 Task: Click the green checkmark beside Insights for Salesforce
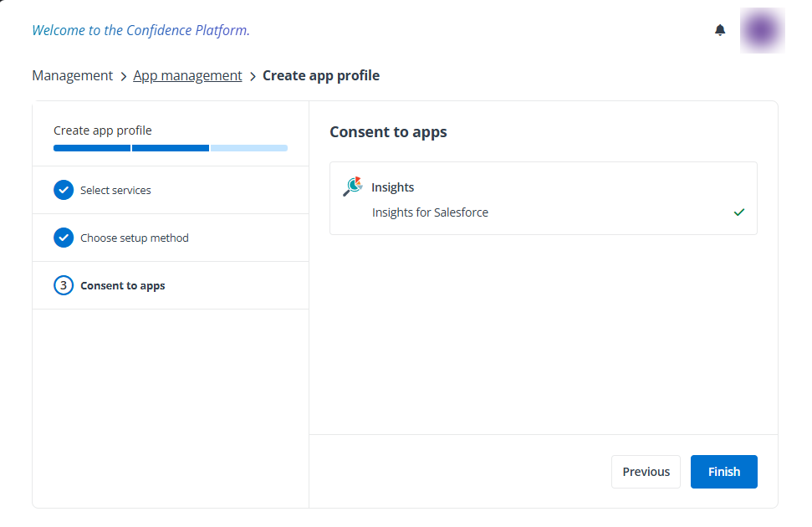click(739, 212)
